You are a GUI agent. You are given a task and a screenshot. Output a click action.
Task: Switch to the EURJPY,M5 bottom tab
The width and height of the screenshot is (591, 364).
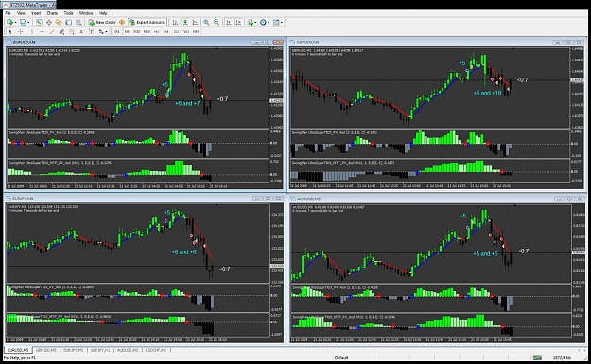pyautogui.click(x=74, y=350)
